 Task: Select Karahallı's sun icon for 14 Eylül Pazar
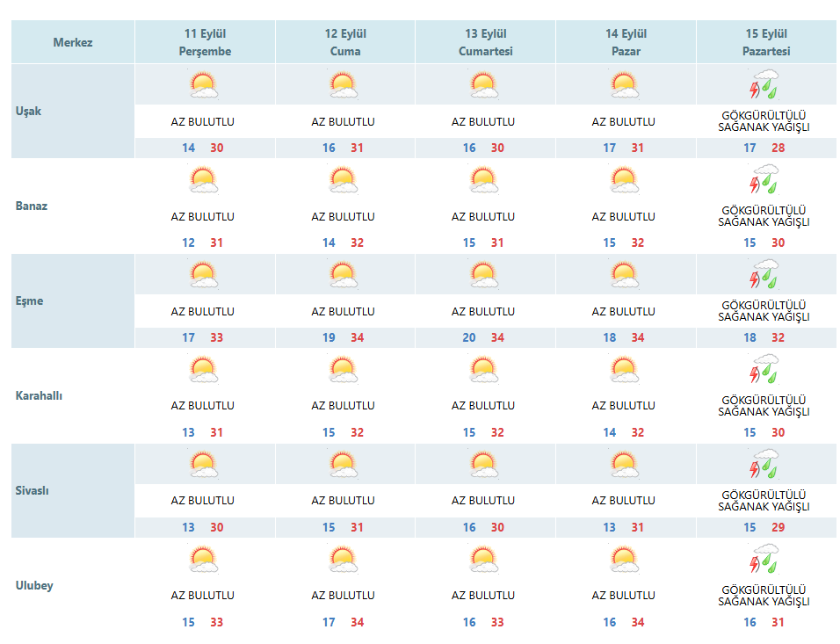coord(625,370)
